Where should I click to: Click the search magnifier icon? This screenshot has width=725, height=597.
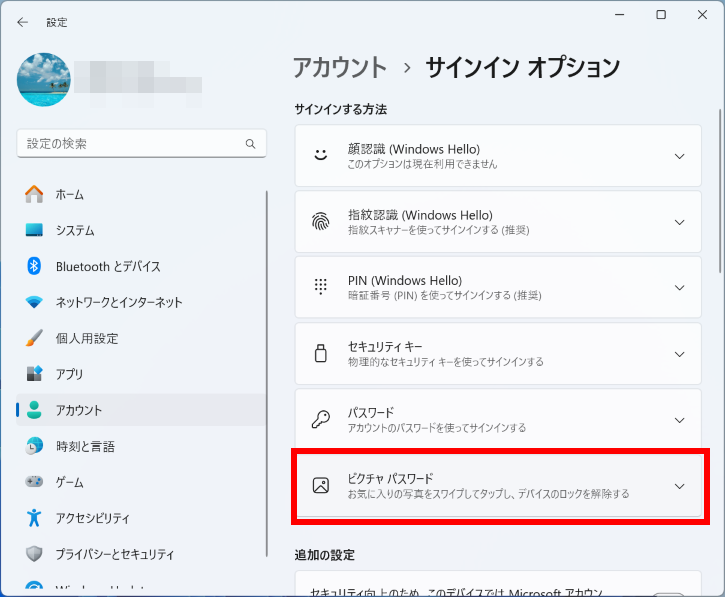pyautogui.click(x=250, y=144)
